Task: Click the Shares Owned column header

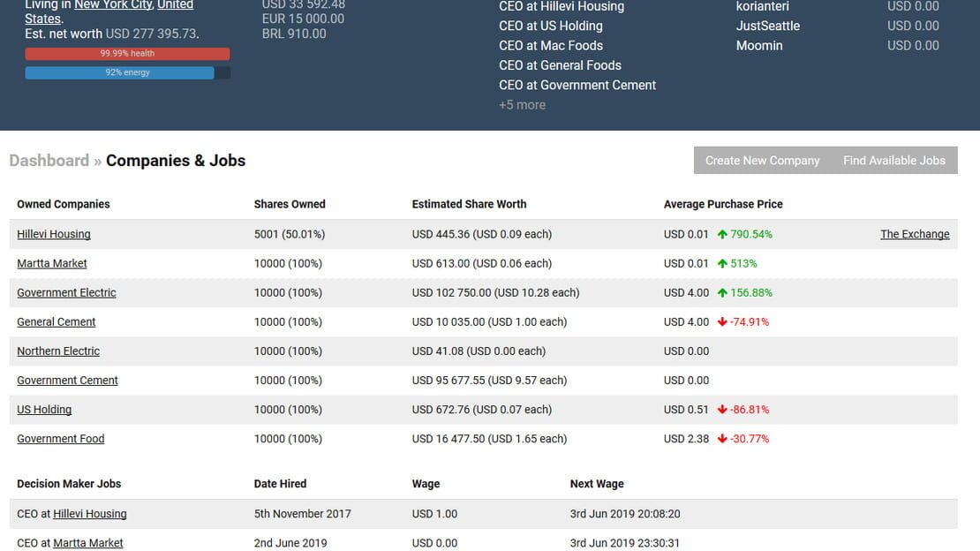Action: pyautogui.click(x=290, y=204)
